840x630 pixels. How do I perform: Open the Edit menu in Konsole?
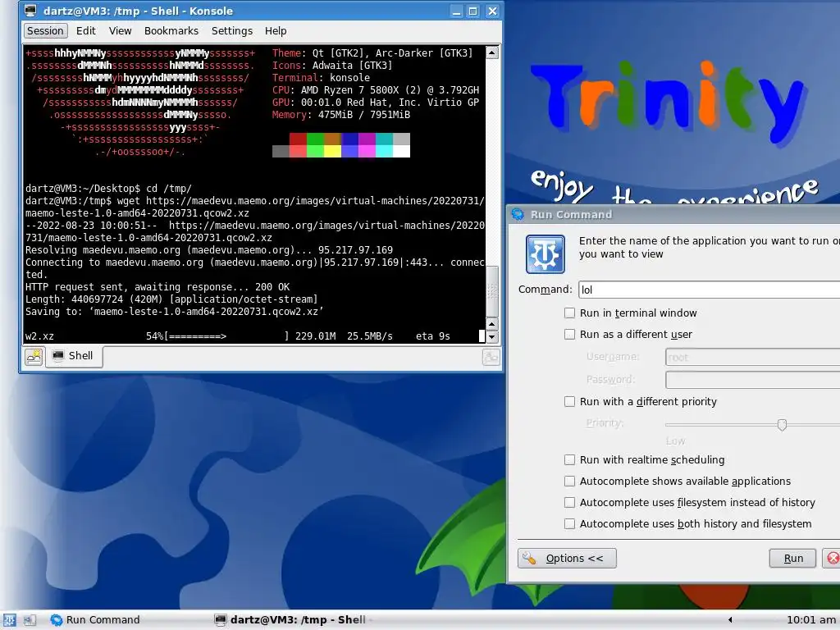(x=85, y=31)
